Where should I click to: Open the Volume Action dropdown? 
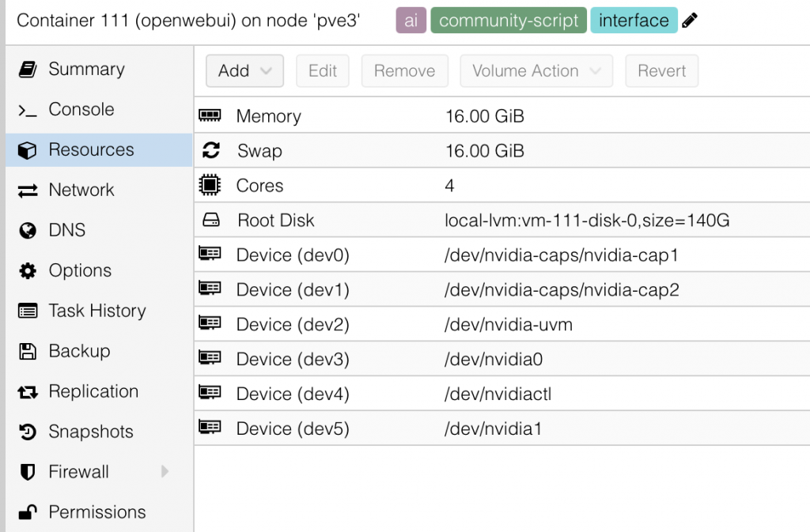tap(536, 71)
